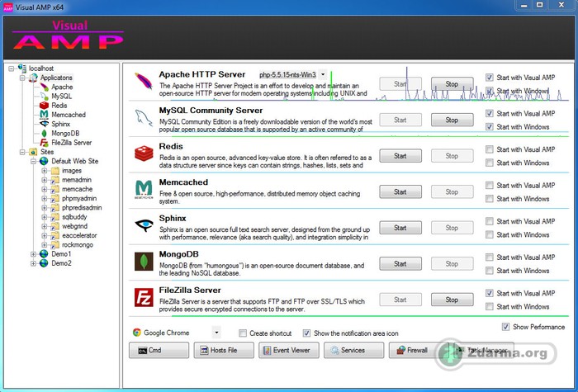
Task: Click the Google Chrome browser icon
Action: tap(137, 333)
